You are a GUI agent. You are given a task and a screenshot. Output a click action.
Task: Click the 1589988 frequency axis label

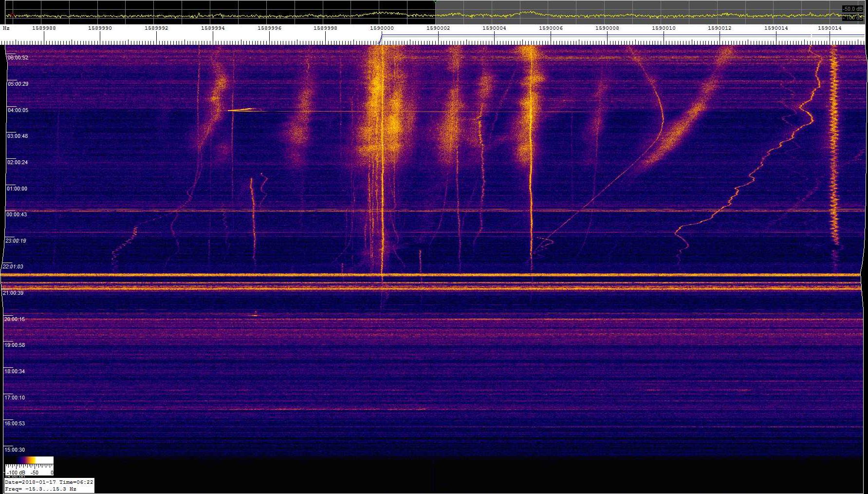tap(44, 28)
